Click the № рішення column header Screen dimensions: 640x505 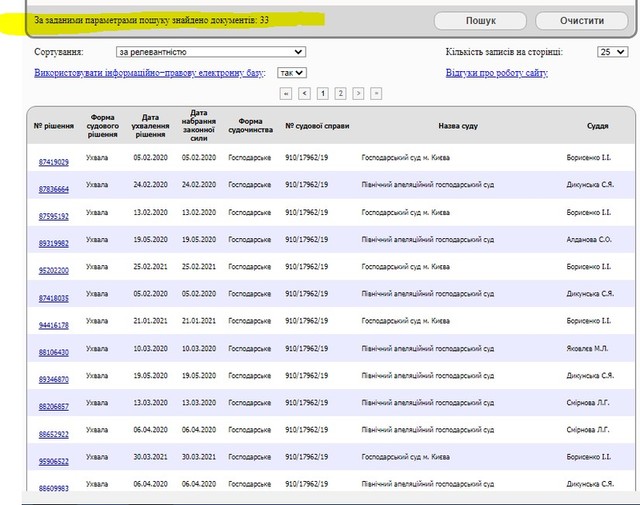(x=54, y=126)
